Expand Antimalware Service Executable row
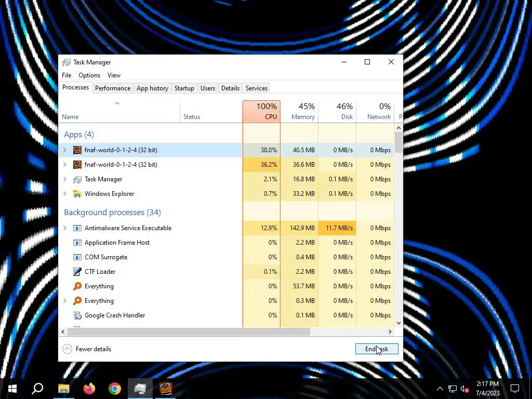The width and height of the screenshot is (532, 399). (65, 228)
